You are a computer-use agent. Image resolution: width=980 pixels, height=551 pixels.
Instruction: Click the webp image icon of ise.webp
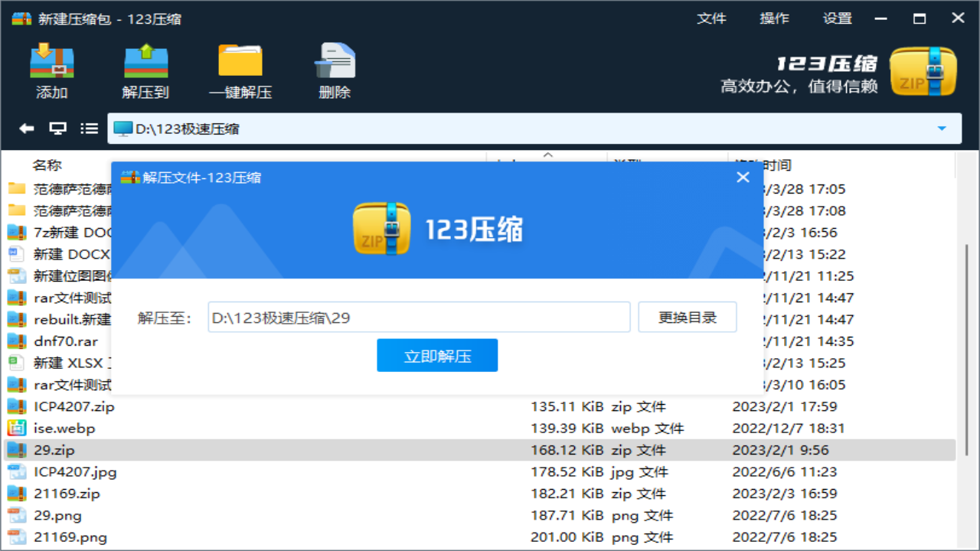pos(17,429)
